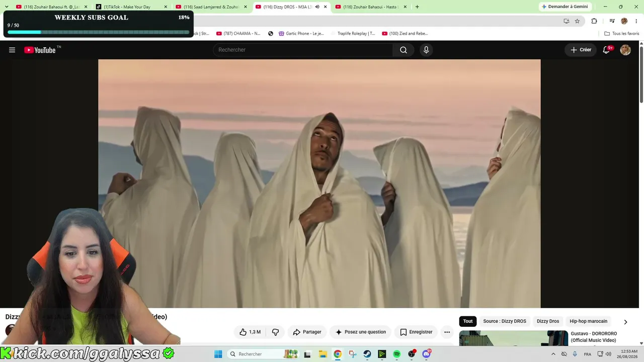Image resolution: width=644 pixels, height=362 pixels.
Task: Open OBS Studio from the taskbar
Action: (x=412, y=354)
